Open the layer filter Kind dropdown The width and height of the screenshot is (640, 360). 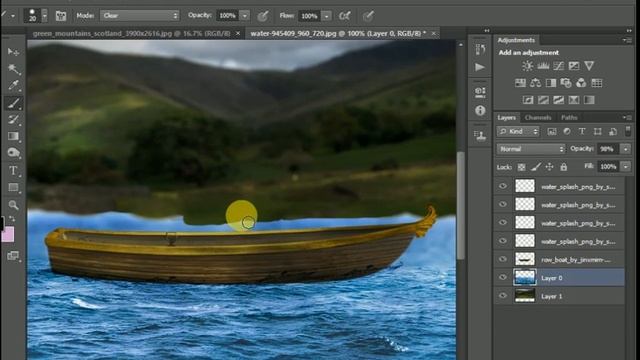pos(518,131)
